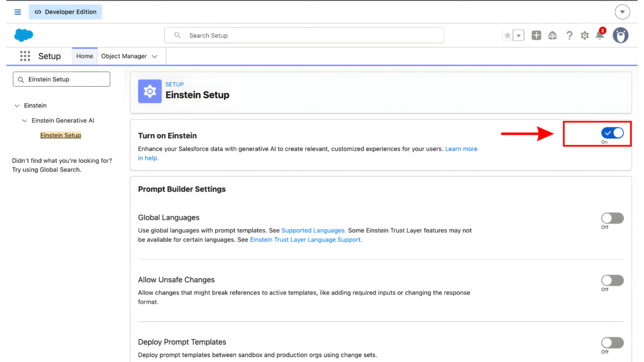Select the Home tab
The height and width of the screenshot is (362, 644).
[x=84, y=56]
